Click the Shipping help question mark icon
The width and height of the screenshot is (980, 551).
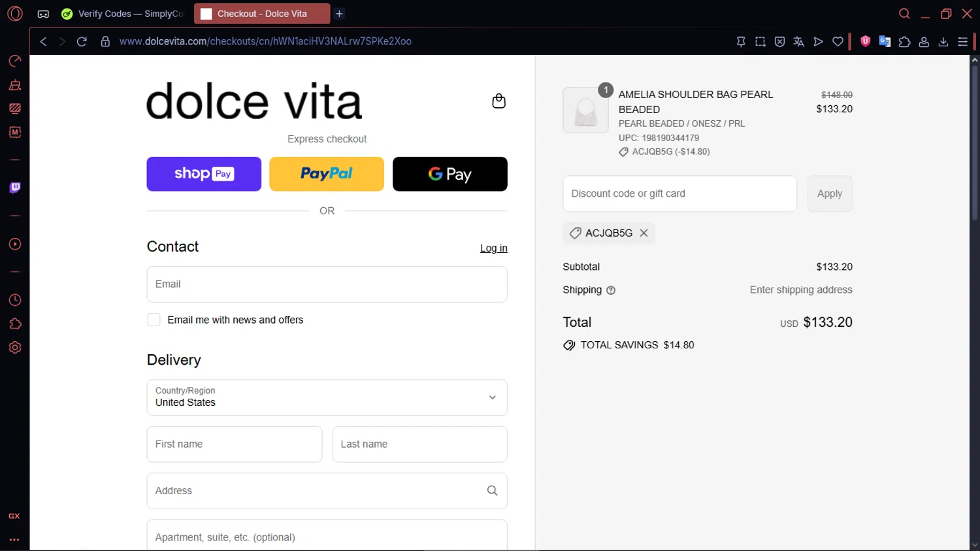click(x=611, y=290)
